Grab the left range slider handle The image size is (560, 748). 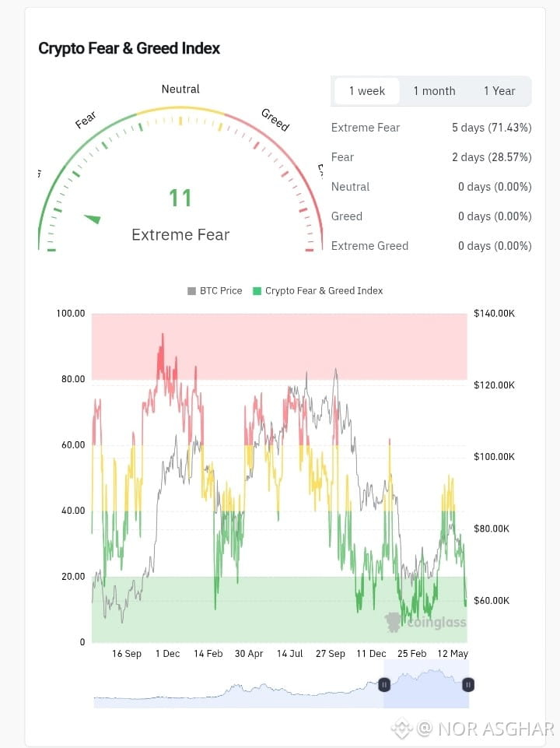[384, 685]
